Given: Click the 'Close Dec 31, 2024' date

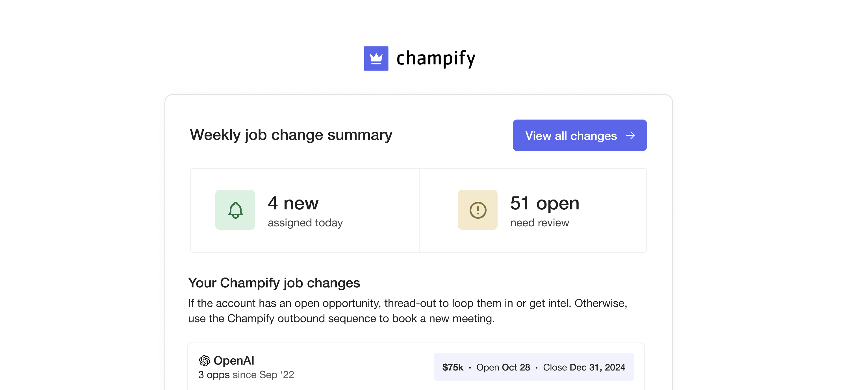Looking at the screenshot, I should click(x=584, y=367).
